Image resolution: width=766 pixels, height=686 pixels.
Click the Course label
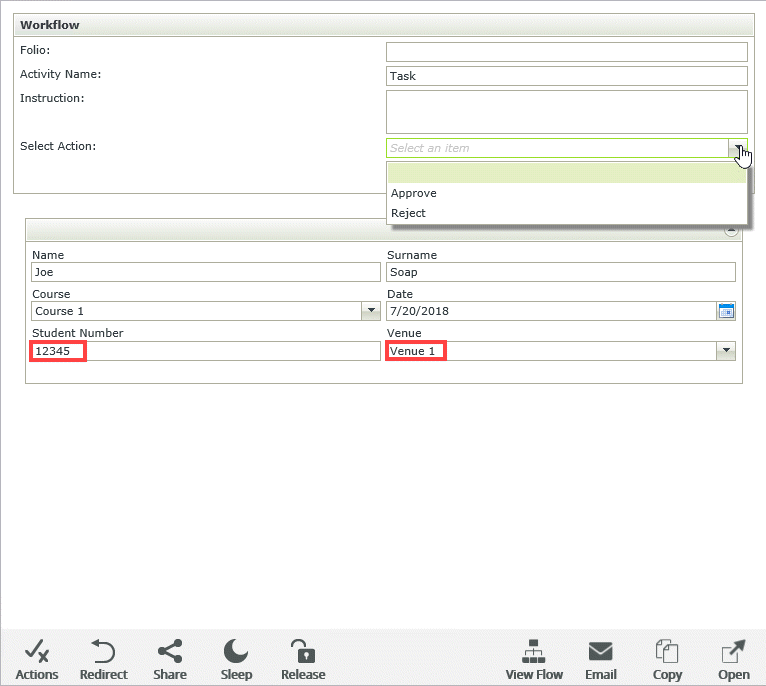51,294
